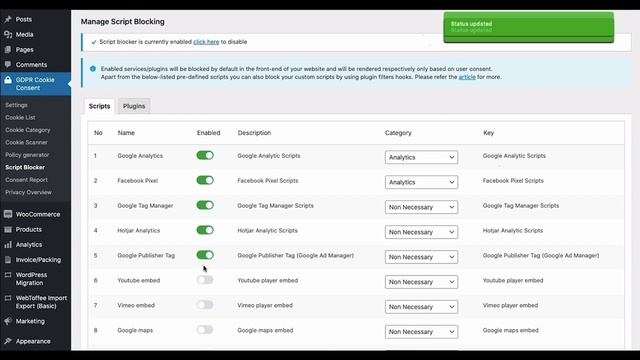640x360 pixels.
Task: Click the WordPress Migration icon
Action: [8, 275]
